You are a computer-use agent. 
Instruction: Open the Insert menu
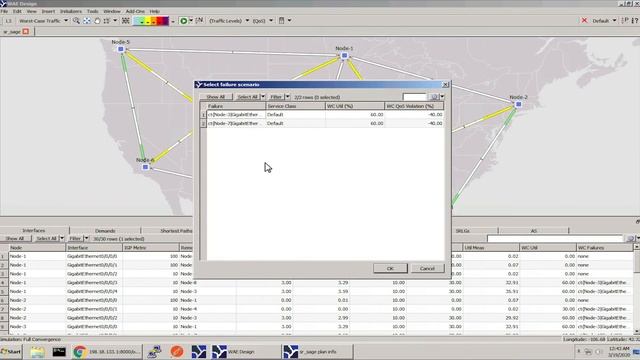(x=48, y=11)
